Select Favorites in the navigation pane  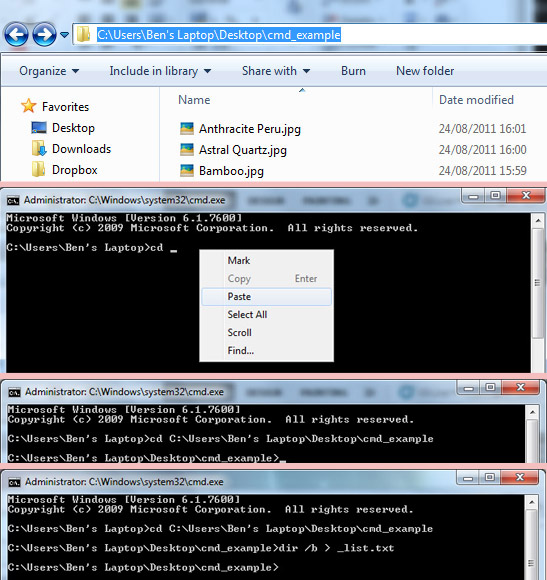click(x=65, y=107)
